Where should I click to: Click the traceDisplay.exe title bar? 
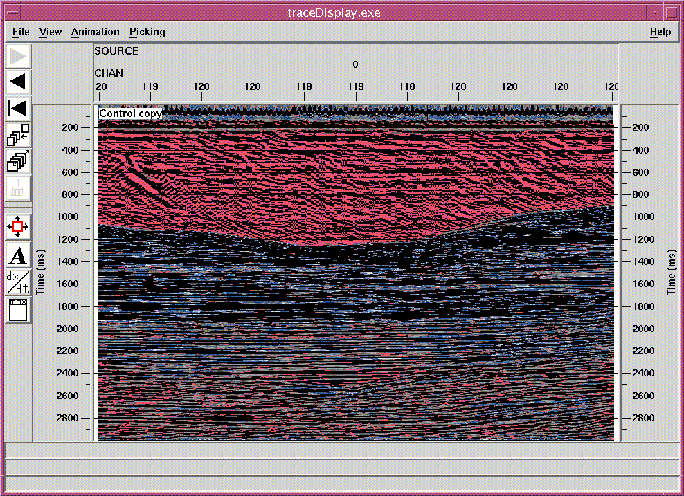click(334, 13)
